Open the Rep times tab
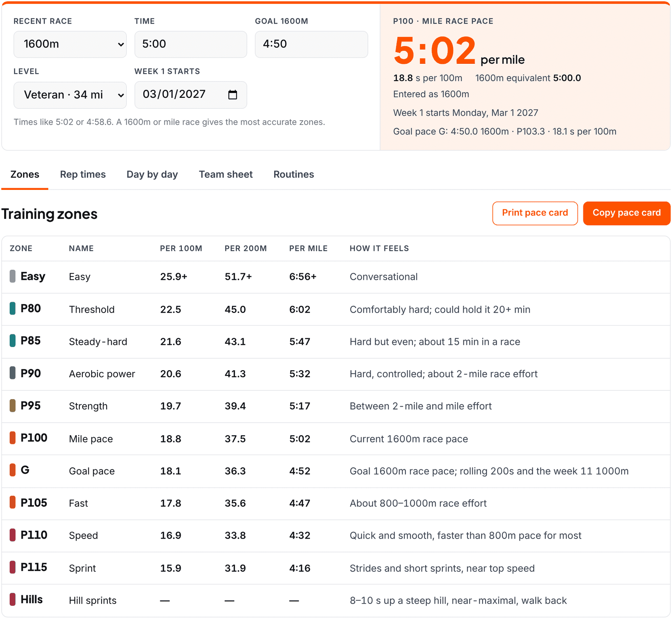 tap(83, 174)
